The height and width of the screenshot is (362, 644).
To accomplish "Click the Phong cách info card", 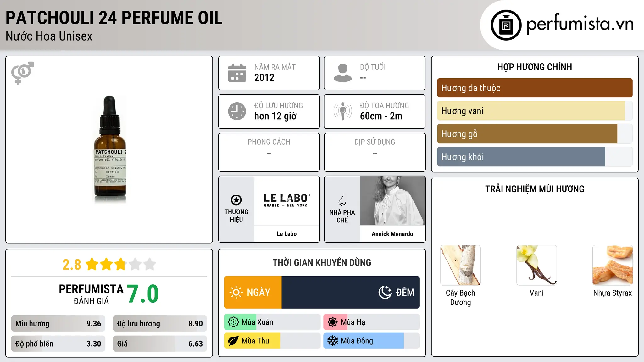I will 269,152.
